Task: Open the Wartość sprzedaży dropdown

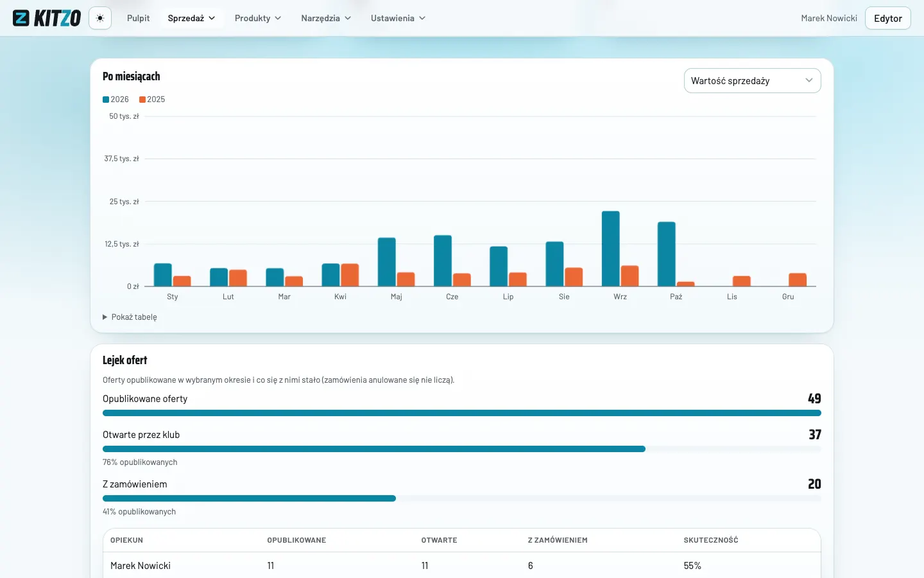Action: tap(753, 80)
